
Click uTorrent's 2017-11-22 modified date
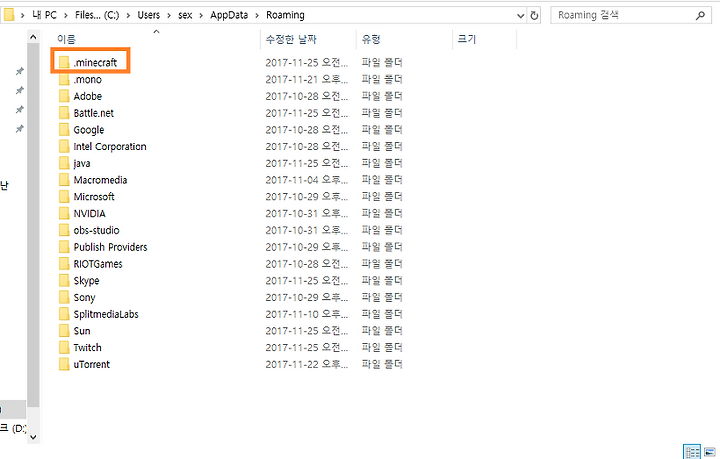point(307,364)
